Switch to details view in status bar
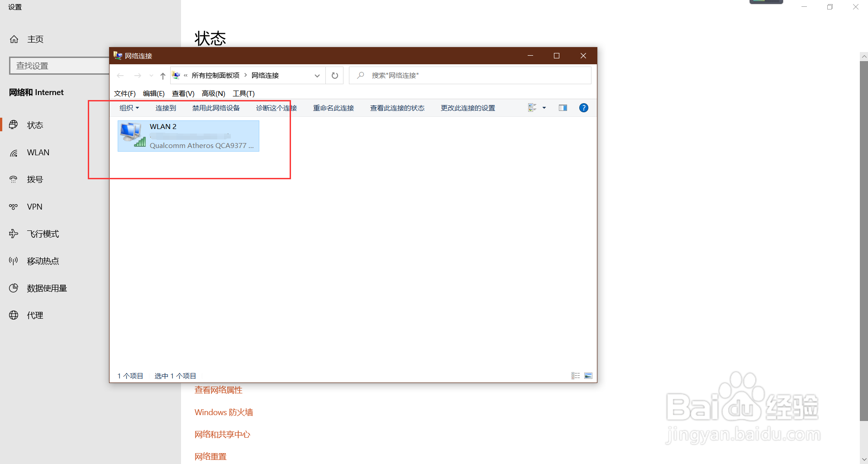868x464 pixels. pyautogui.click(x=576, y=376)
